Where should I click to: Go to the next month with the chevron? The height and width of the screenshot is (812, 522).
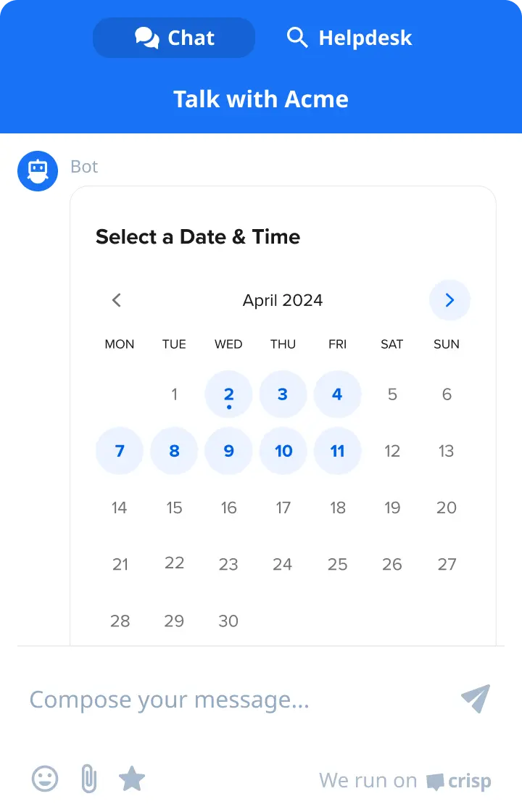point(449,299)
